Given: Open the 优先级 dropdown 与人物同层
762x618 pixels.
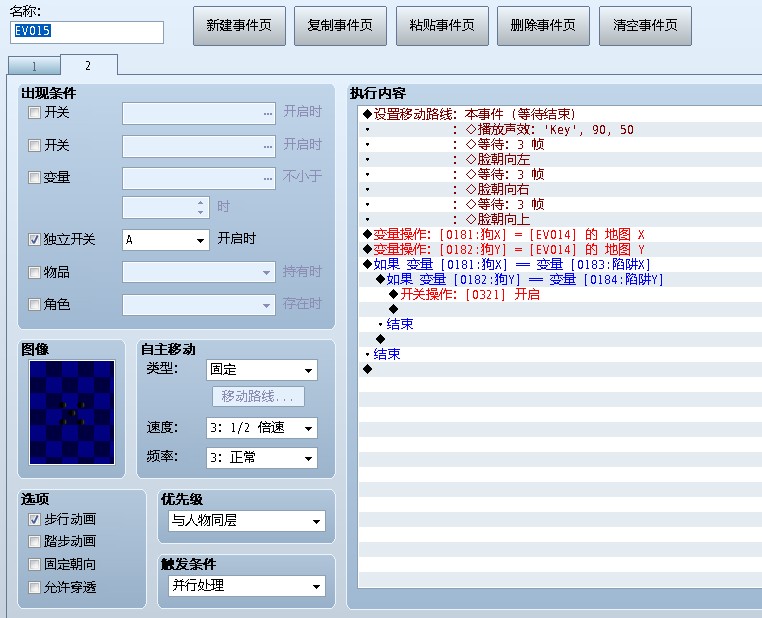Looking at the screenshot, I should point(247,521).
